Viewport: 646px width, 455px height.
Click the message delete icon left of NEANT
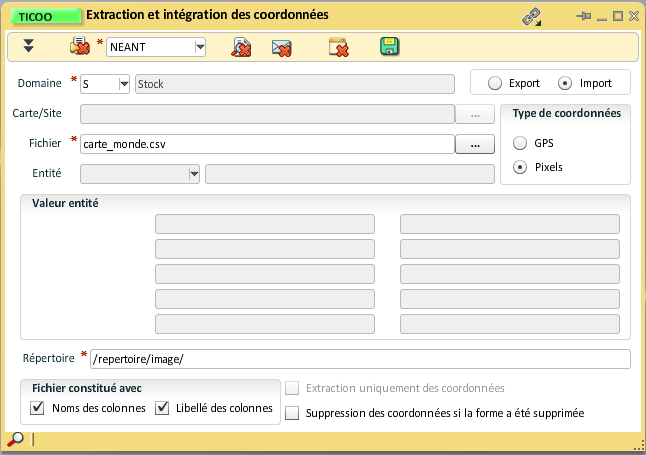(80, 47)
